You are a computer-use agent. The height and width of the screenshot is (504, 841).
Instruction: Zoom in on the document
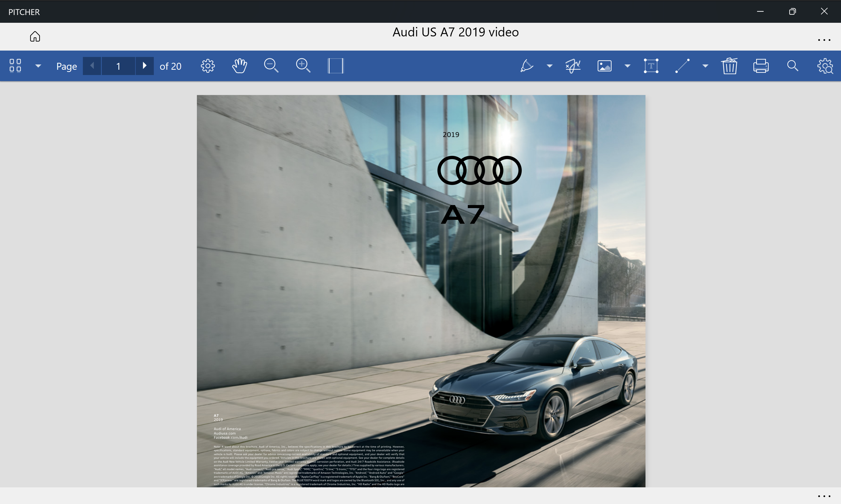tap(303, 66)
